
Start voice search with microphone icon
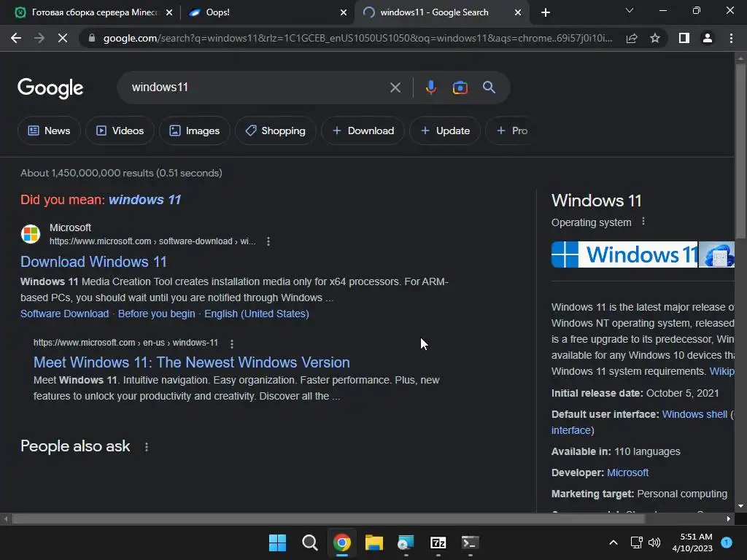[430, 87]
